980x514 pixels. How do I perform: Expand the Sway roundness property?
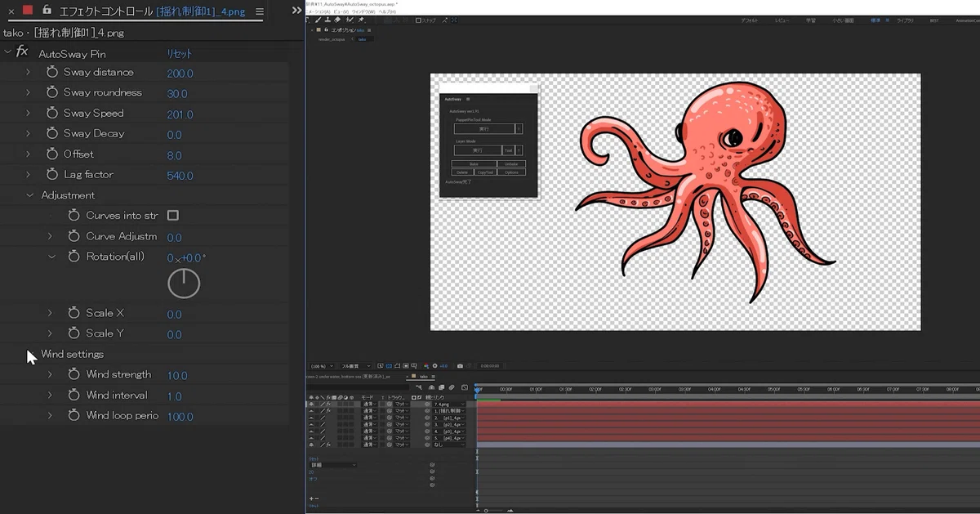28,93
